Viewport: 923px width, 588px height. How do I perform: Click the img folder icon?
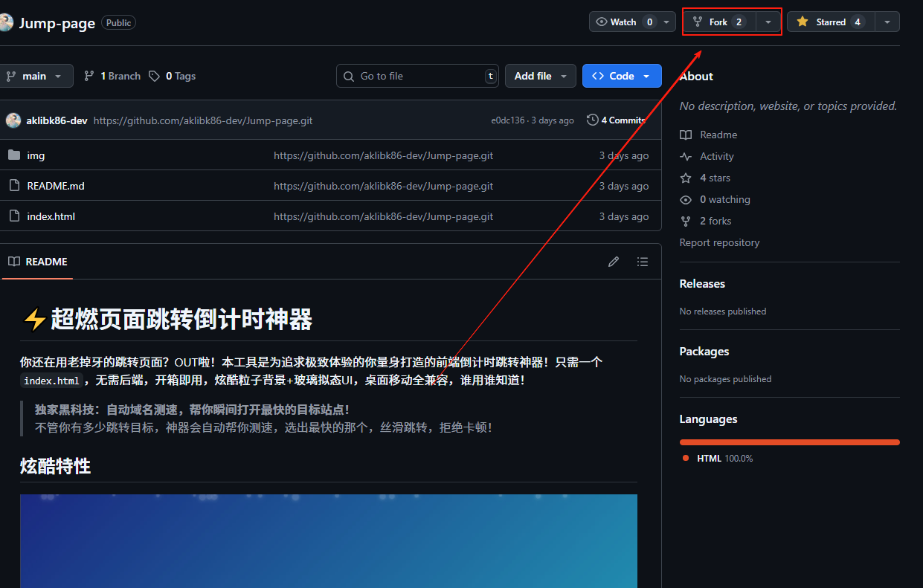tap(14, 155)
